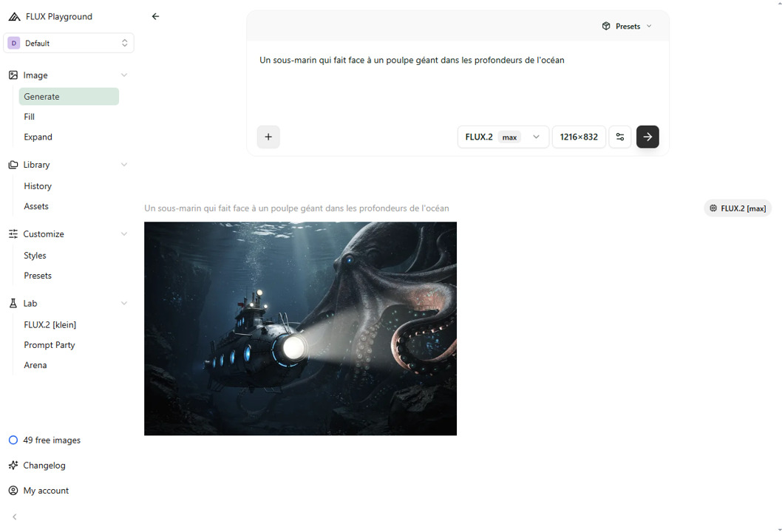The height and width of the screenshot is (532, 782).
Task: Click the Presets cube icon
Action: (606, 26)
